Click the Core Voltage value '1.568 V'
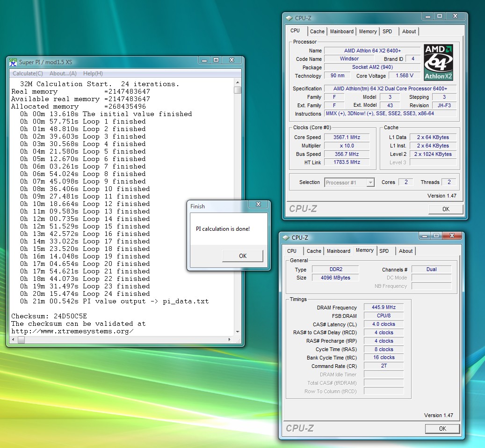485x448 pixels. 404,75
